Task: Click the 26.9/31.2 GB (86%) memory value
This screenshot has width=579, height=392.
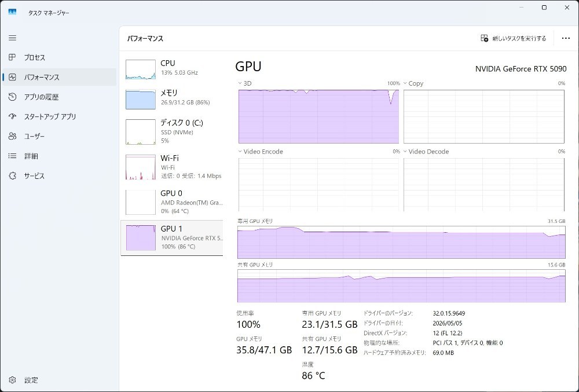Action: click(185, 102)
